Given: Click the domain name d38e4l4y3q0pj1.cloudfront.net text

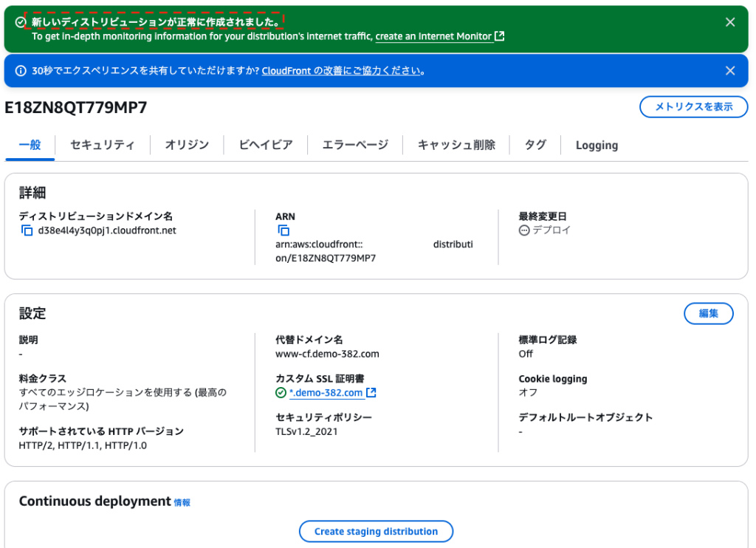Looking at the screenshot, I should pos(107,230).
